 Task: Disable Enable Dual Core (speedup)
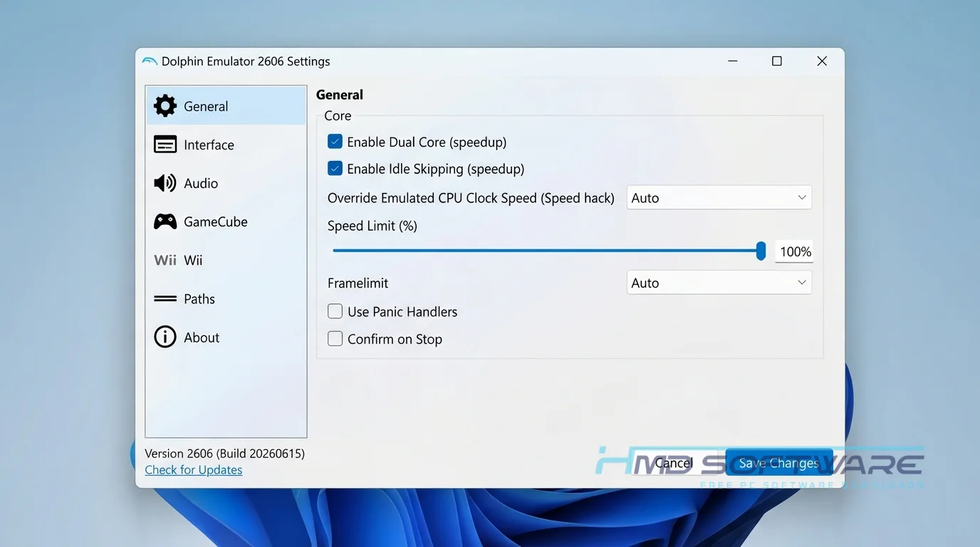(335, 142)
